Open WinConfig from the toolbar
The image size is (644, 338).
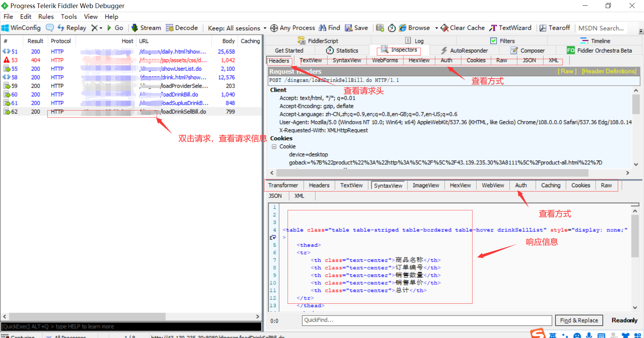21,28
